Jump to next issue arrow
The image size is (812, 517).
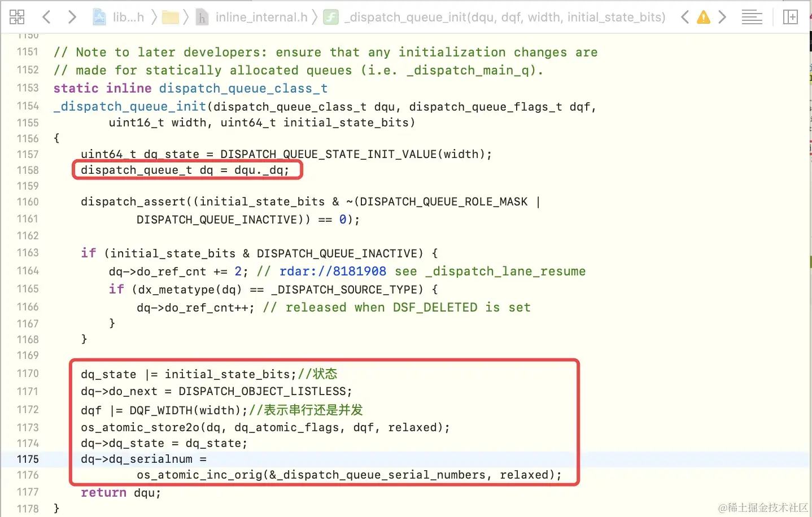(x=722, y=17)
